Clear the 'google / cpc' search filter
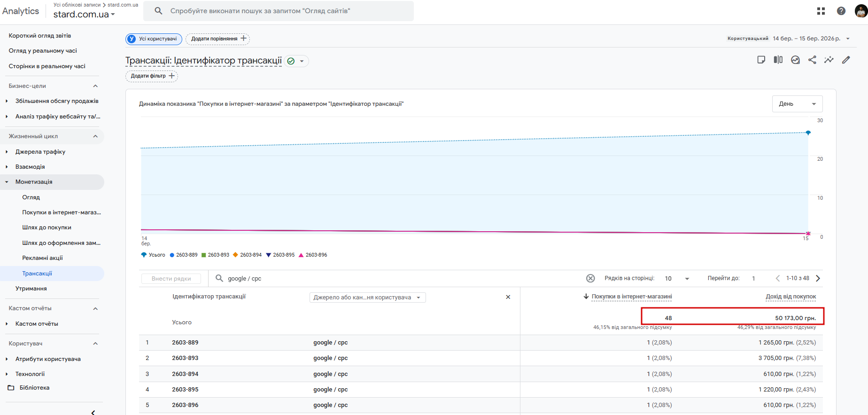Screen dimensions: 868x415 (x=590, y=278)
